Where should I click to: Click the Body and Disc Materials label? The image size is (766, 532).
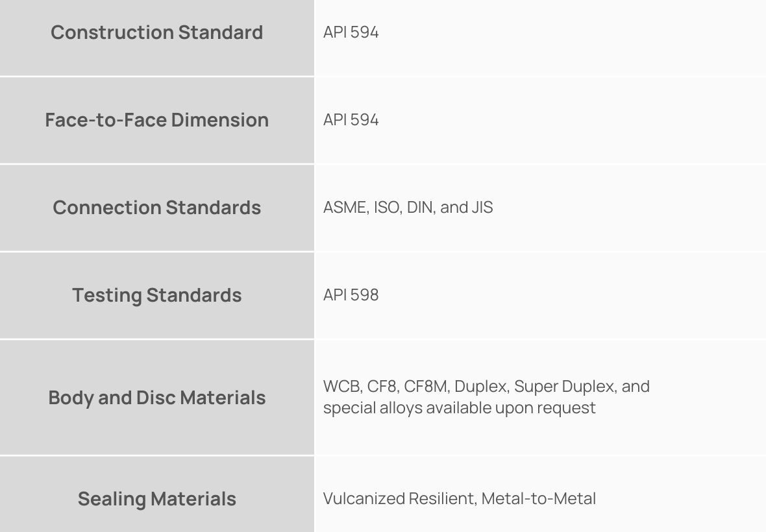coord(156,398)
